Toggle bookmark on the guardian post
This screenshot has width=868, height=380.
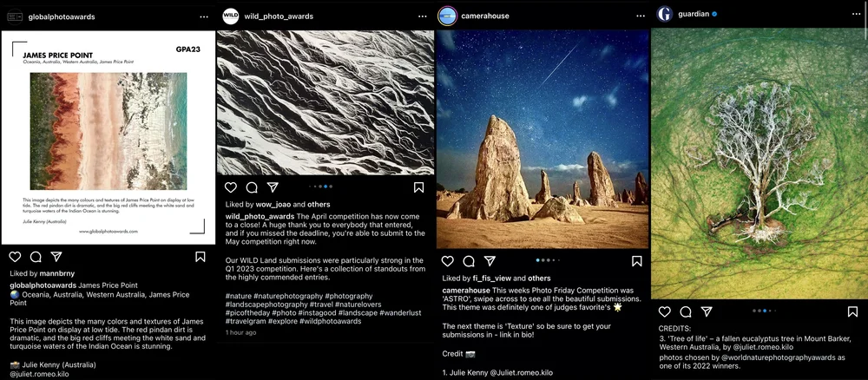[x=852, y=312]
